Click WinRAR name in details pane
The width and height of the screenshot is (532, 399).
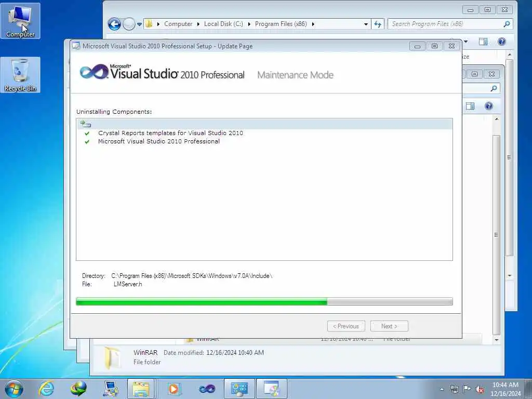click(145, 353)
